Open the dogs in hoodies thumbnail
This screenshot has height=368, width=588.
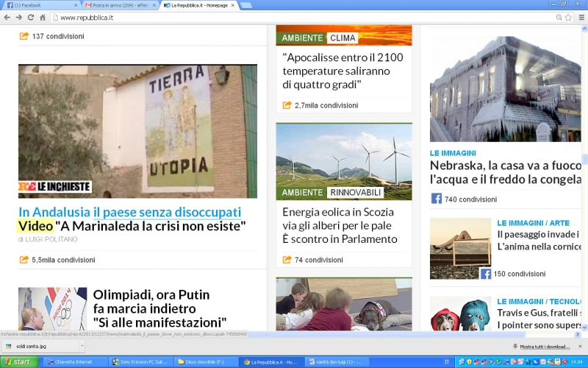[x=461, y=314]
